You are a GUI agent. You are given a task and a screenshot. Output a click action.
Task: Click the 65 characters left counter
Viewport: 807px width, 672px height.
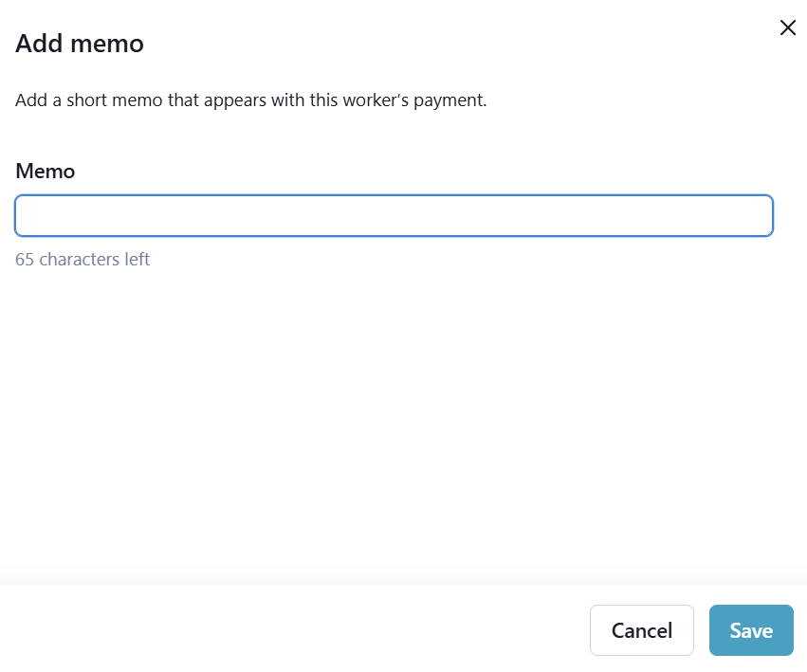(x=83, y=259)
